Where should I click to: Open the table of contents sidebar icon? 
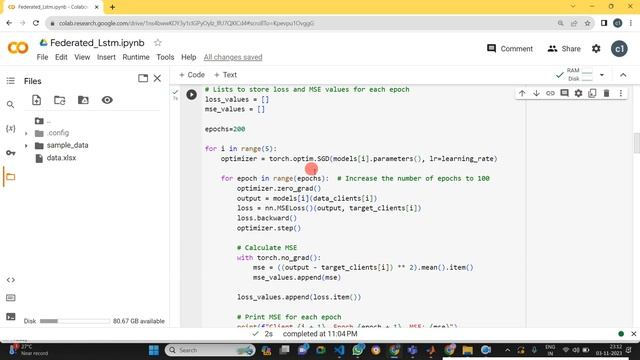pyautogui.click(x=11, y=81)
